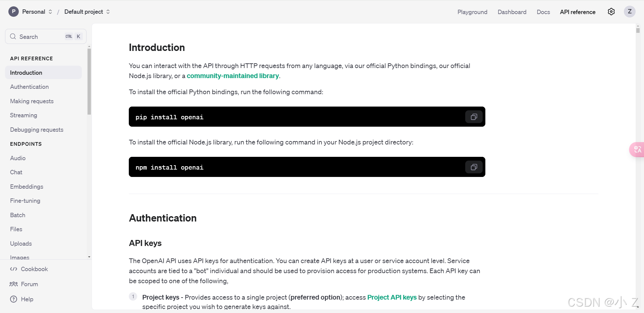Open Help with the question mark icon
Screen dimensions: 644x313
coord(13,299)
